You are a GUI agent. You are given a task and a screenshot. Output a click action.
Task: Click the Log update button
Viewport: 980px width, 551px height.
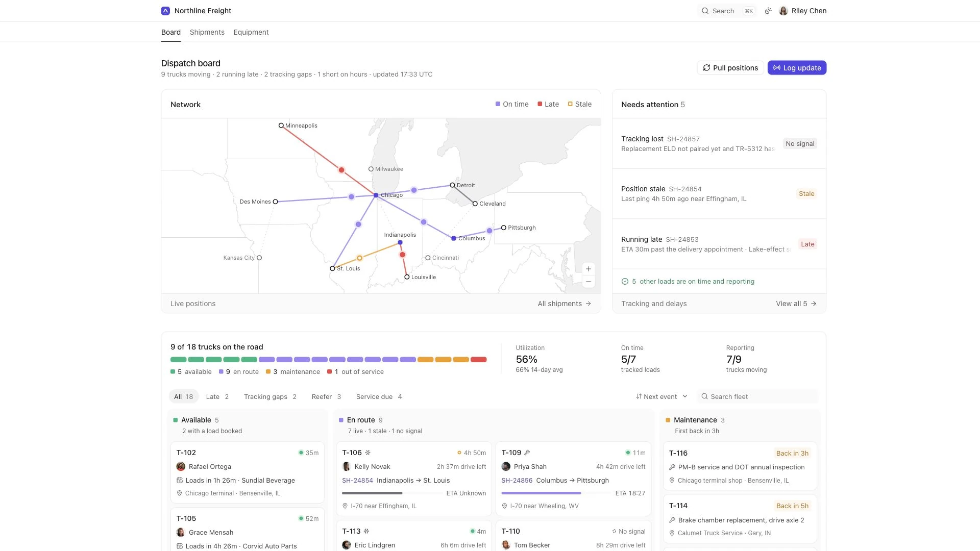click(797, 68)
